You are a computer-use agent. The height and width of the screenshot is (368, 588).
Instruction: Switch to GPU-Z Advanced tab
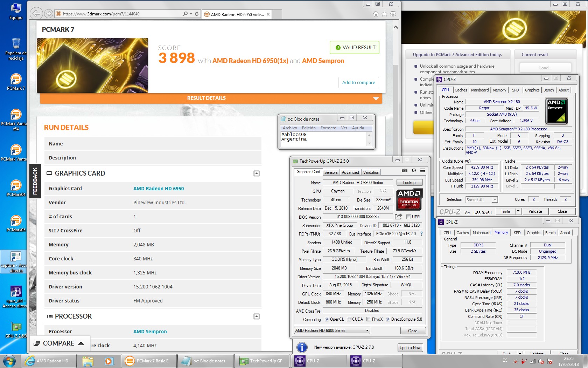click(x=350, y=172)
